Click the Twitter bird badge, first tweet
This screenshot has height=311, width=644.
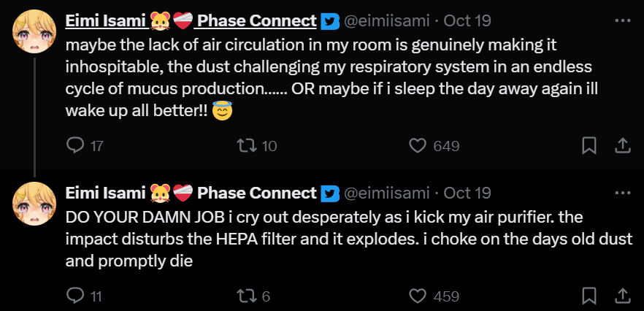[x=331, y=21]
